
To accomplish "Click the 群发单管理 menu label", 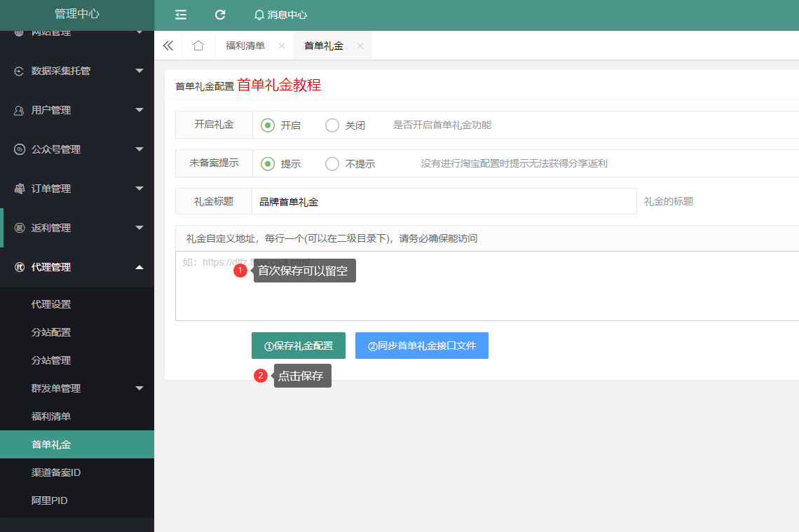I will 56,388.
